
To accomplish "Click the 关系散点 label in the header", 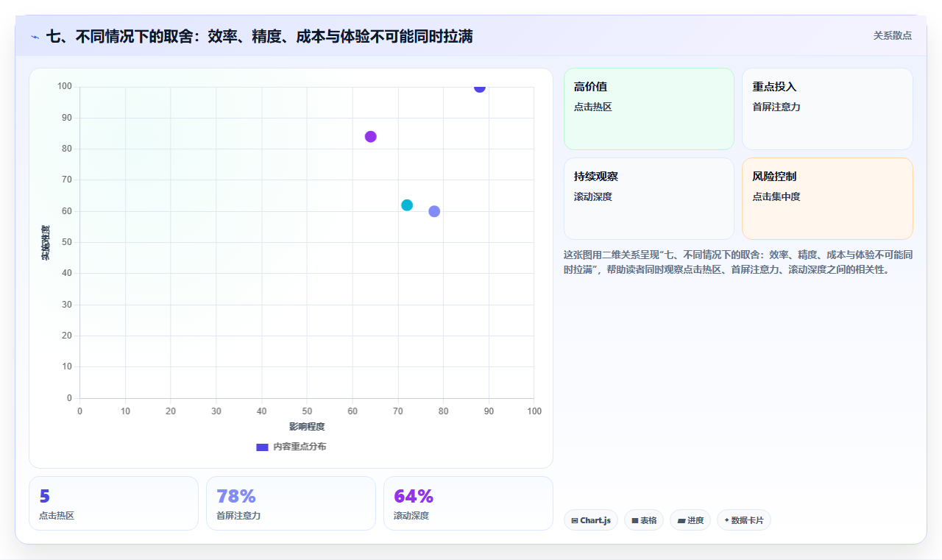I will (x=892, y=35).
